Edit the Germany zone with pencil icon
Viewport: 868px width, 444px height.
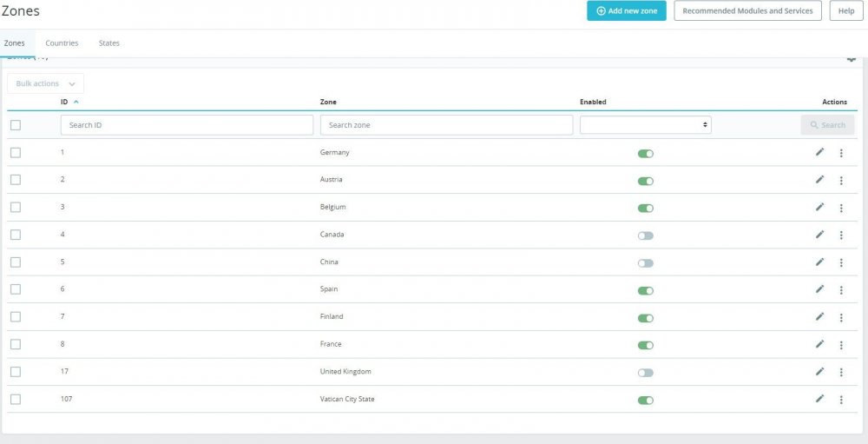(x=819, y=152)
